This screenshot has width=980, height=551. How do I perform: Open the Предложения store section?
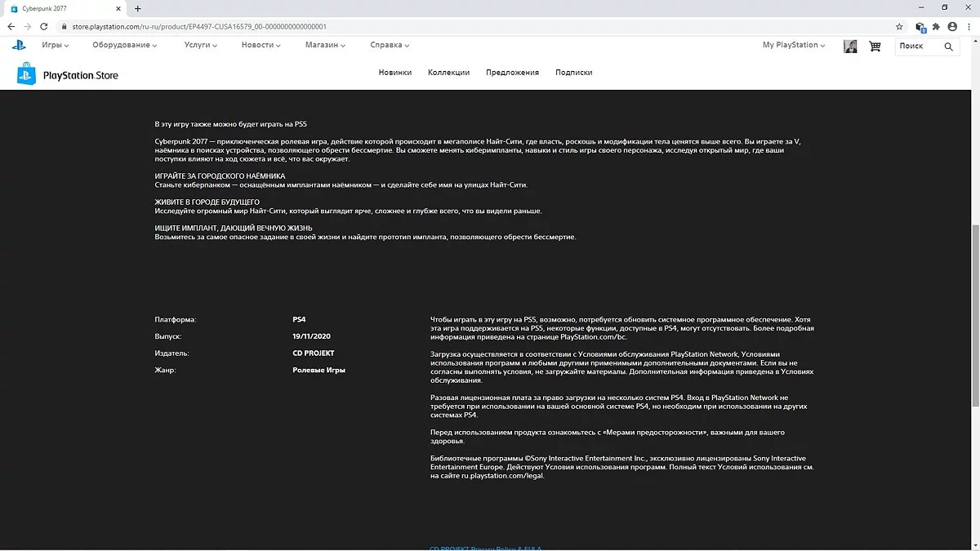tap(512, 73)
